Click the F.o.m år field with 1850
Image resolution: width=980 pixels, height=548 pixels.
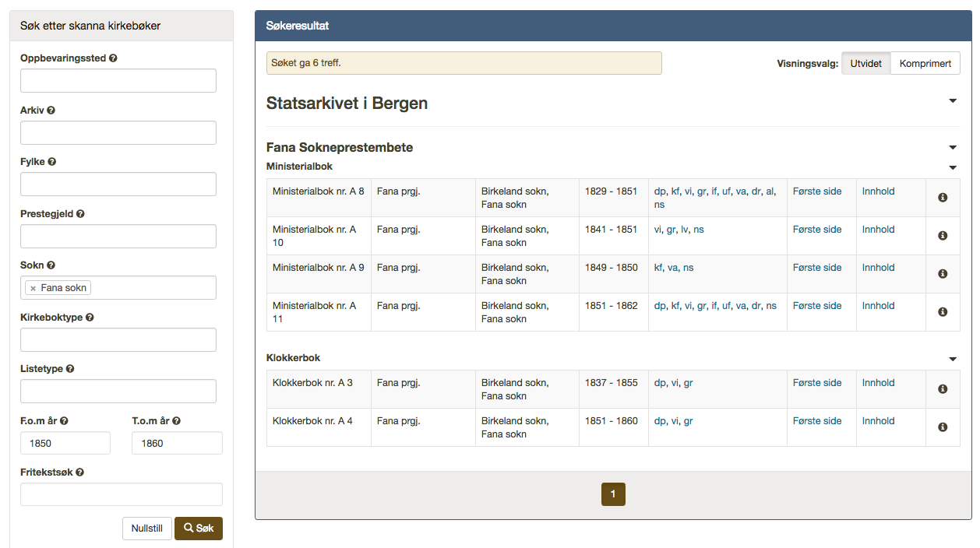tap(65, 443)
